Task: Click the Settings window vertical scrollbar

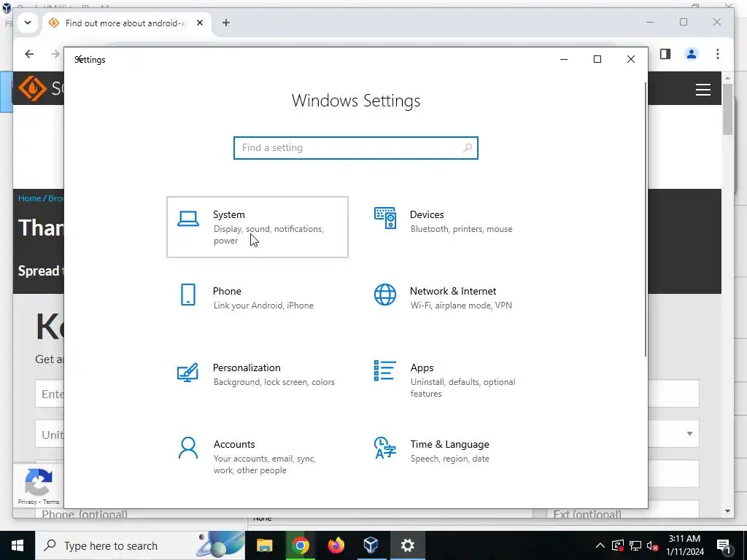Action: pyautogui.click(x=646, y=219)
